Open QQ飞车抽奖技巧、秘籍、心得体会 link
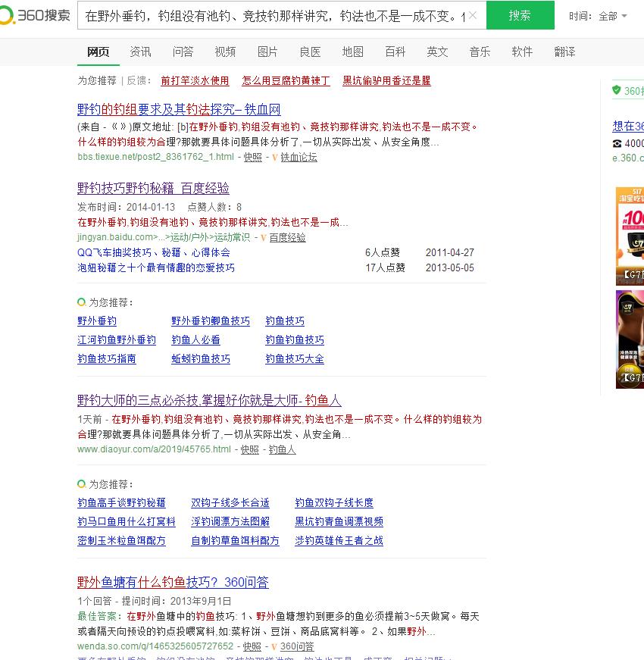 click(x=154, y=252)
